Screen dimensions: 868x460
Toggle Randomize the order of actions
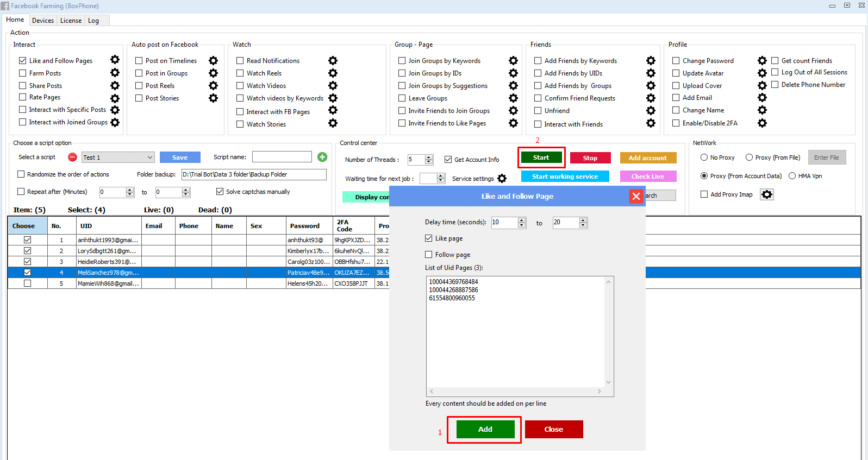(21, 174)
